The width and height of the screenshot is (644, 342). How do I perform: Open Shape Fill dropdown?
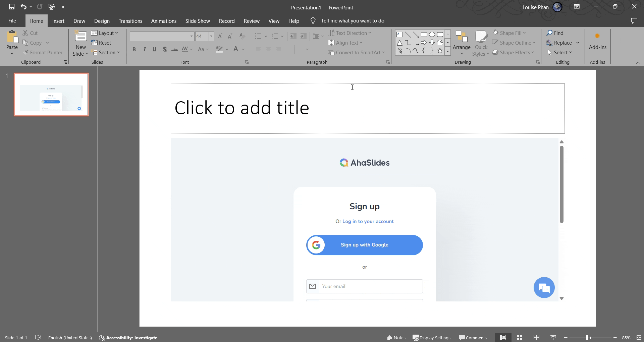[509, 33]
